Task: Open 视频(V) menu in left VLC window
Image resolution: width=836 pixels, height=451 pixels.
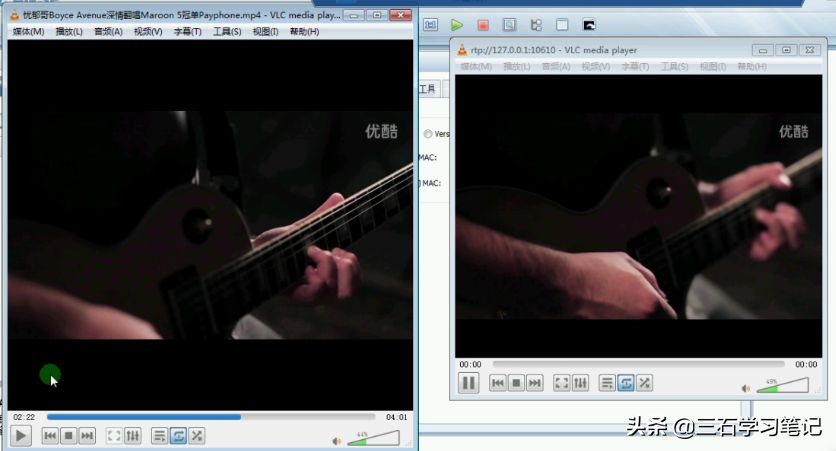Action: (148, 31)
